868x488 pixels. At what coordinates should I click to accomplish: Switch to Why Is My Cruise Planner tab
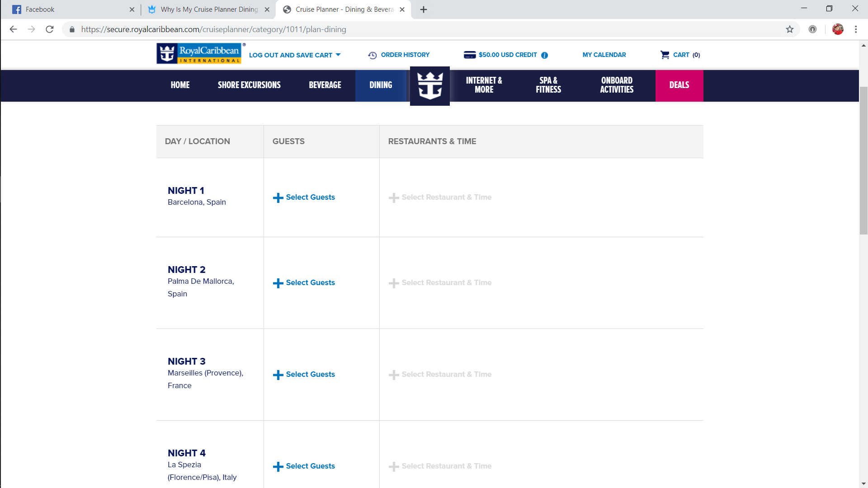click(208, 9)
